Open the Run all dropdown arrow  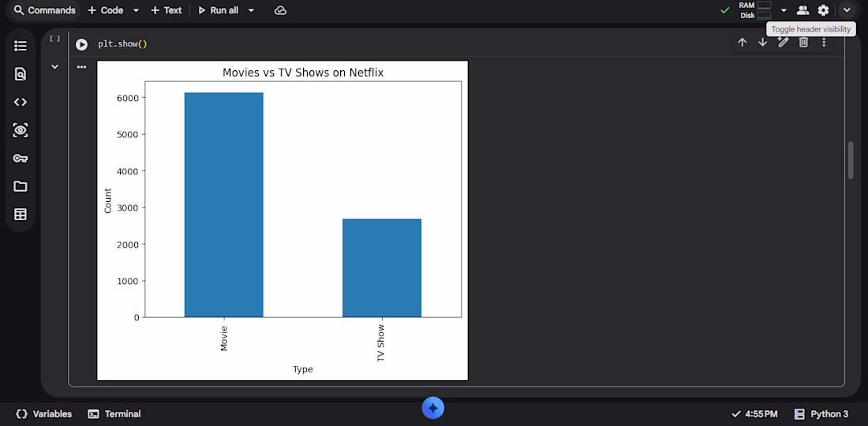251,10
